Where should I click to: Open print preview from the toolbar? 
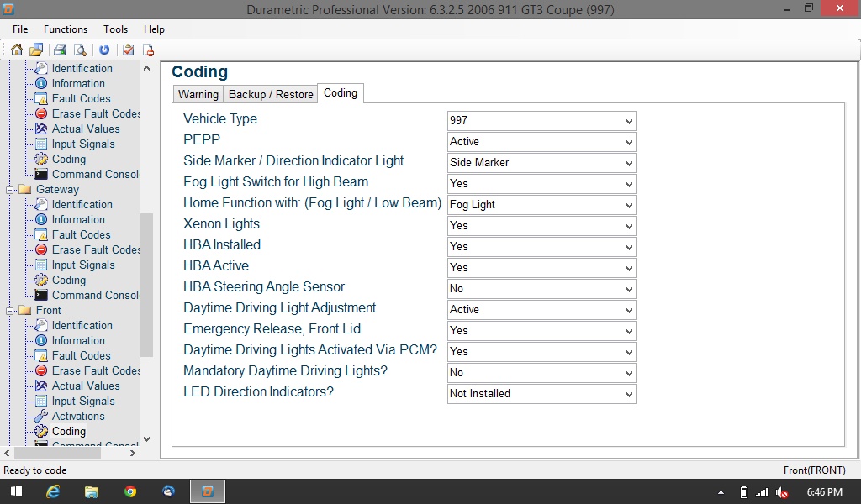[x=80, y=50]
